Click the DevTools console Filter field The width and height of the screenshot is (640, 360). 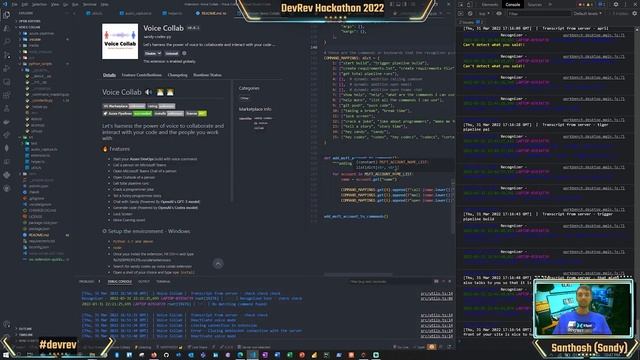tap(539, 13)
